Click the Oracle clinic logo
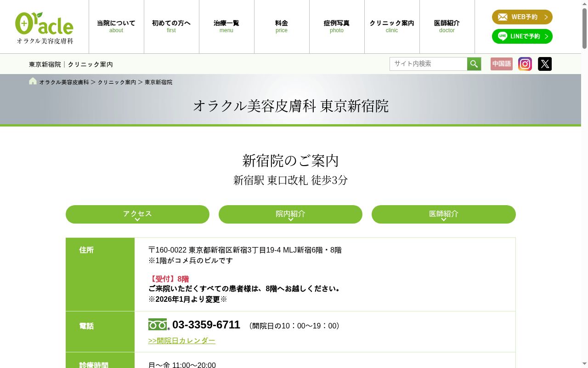Image resolution: width=588 pixels, height=368 pixels. tap(44, 28)
